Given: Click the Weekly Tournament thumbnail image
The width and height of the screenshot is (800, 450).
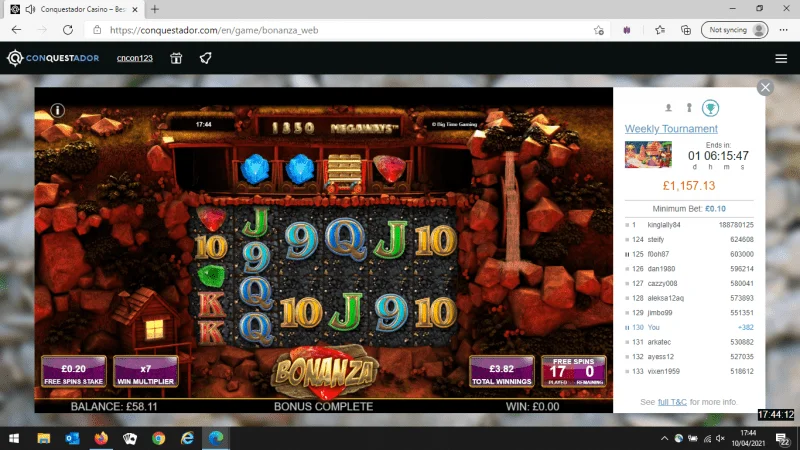Looking at the screenshot, I should [x=648, y=155].
